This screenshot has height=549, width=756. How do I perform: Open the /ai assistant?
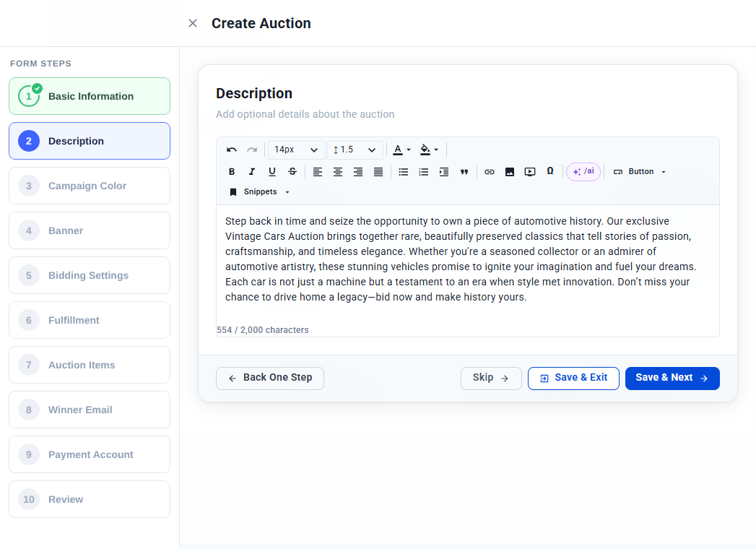point(583,171)
